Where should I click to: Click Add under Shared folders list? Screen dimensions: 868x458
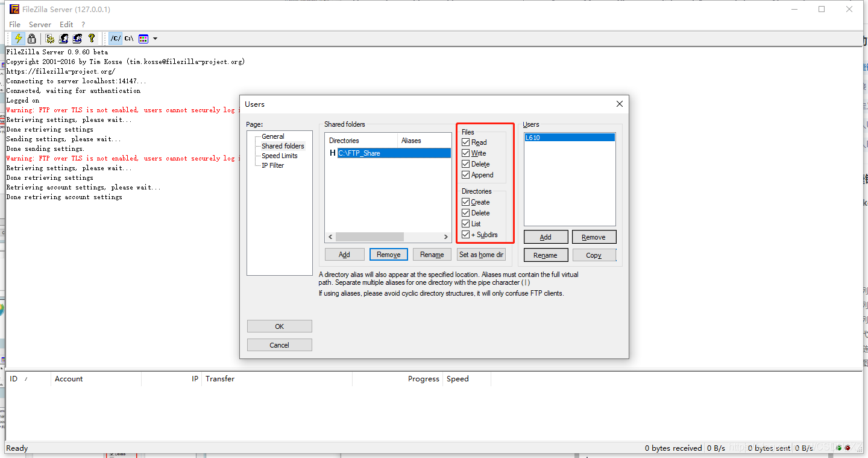pyautogui.click(x=345, y=255)
